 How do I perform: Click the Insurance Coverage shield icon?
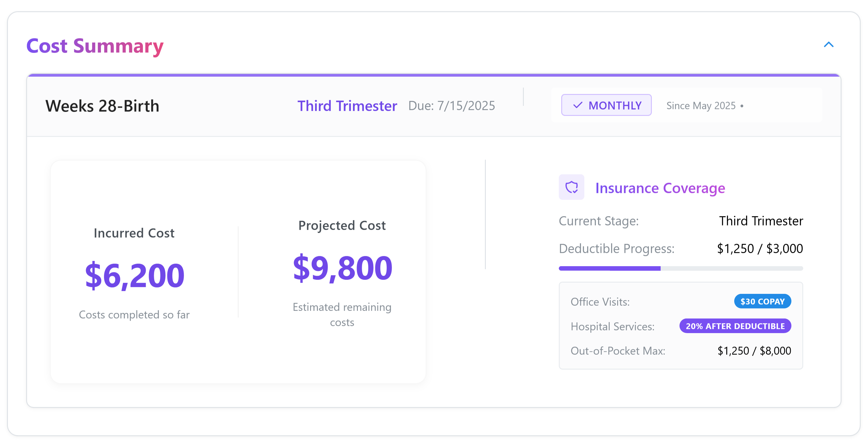click(571, 187)
